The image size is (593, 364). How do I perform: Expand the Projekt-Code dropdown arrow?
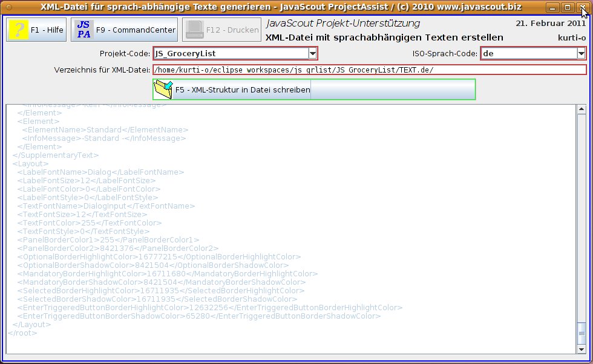click(313, 54)
